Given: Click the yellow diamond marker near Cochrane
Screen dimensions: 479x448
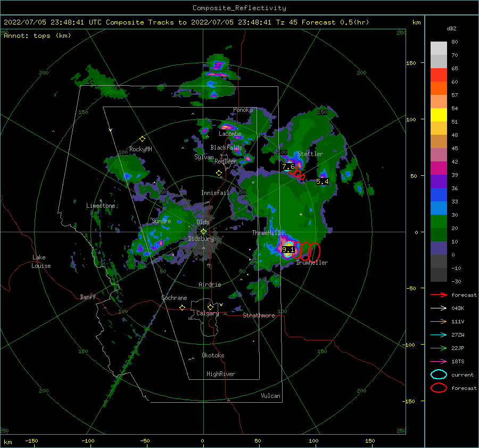Looking at the screenshot, I should [182, 308].
